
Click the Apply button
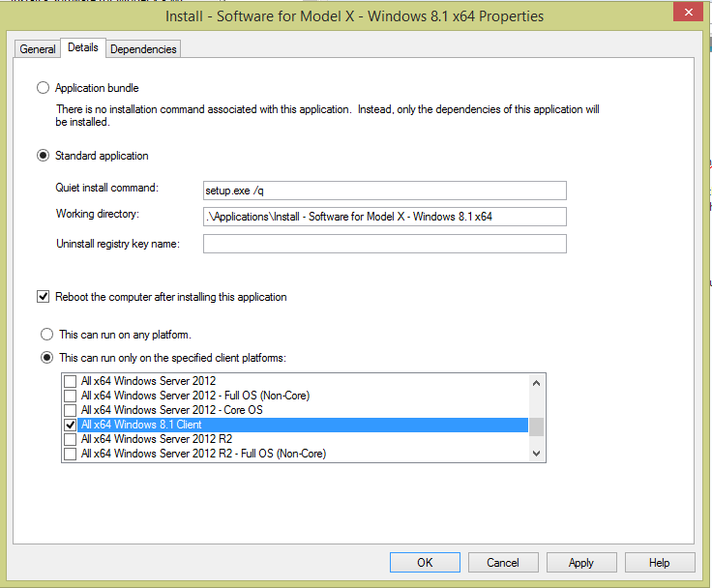(x=580, y=562)
